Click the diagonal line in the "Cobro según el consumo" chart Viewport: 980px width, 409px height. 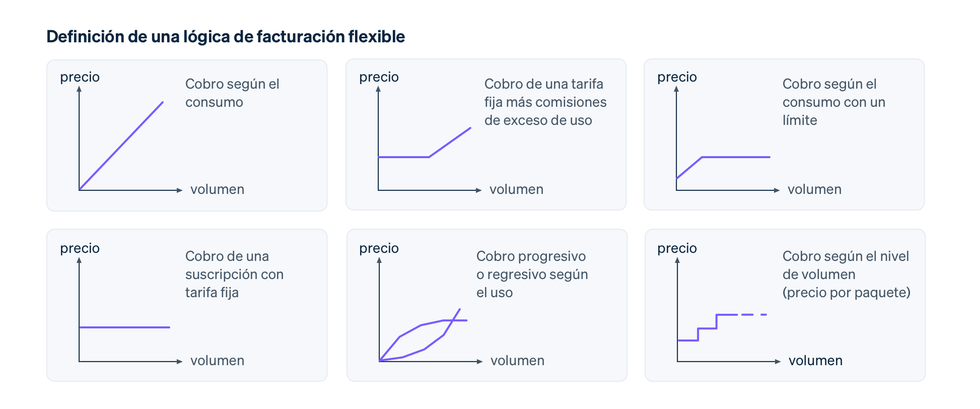click(121, 146)
